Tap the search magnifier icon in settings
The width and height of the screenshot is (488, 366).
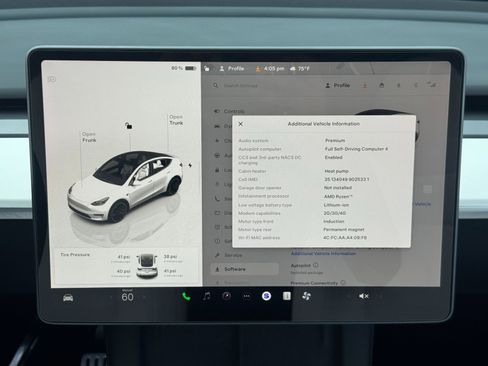pyautogui.click(x=216, y=86)
